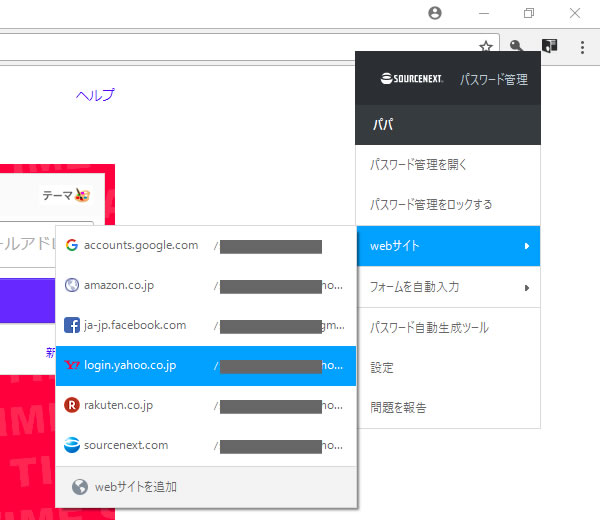Open パスワード自動生成ツール
600x520 pixels.
[448, 328]
